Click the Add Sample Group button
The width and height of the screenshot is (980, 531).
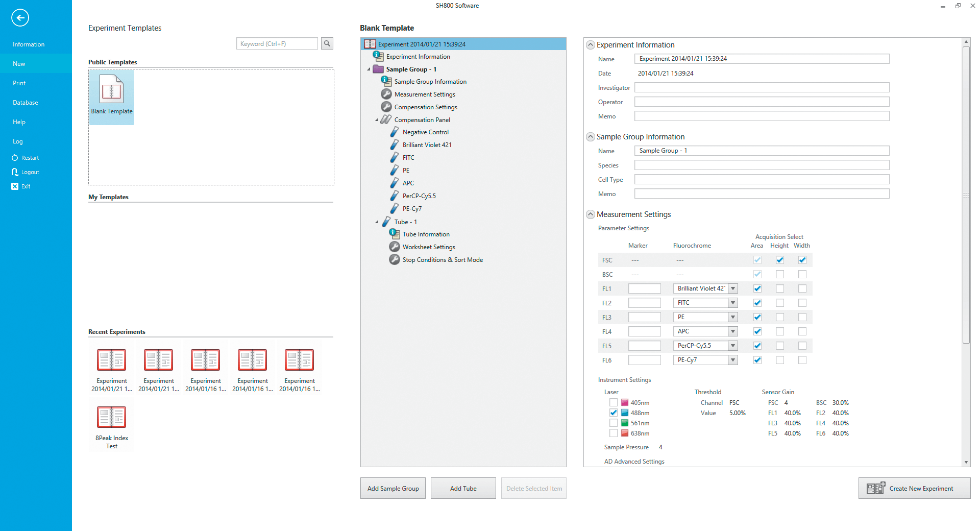click(x=393, y=489)
